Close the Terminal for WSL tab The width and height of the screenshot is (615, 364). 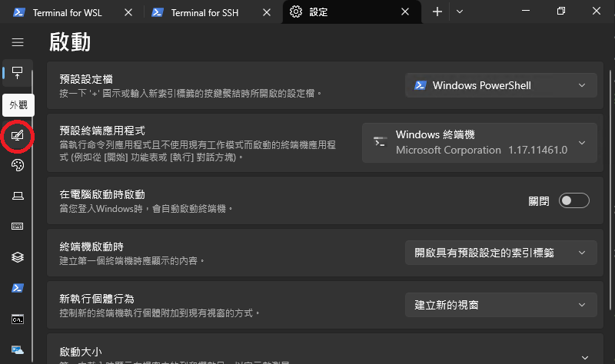(128, 12)
